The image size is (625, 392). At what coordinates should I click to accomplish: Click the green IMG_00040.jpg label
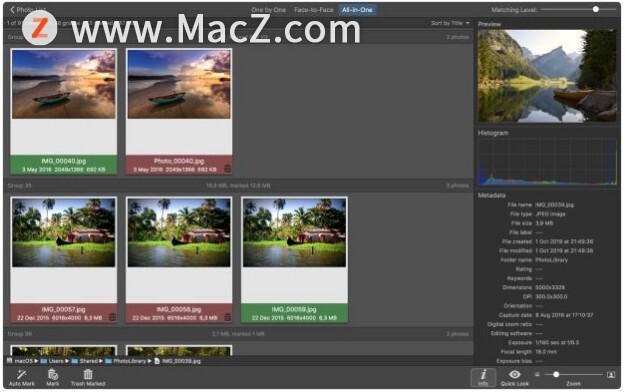pos(64,165)
